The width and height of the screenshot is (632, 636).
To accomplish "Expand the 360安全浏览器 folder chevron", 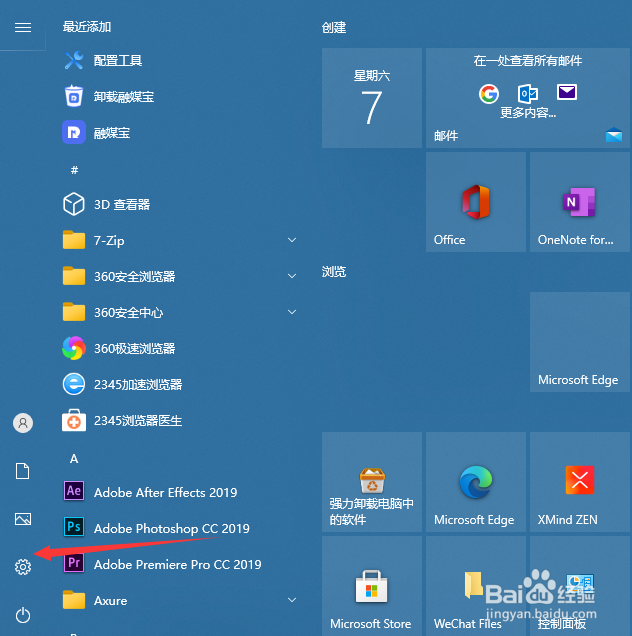I will click(292, 276).
